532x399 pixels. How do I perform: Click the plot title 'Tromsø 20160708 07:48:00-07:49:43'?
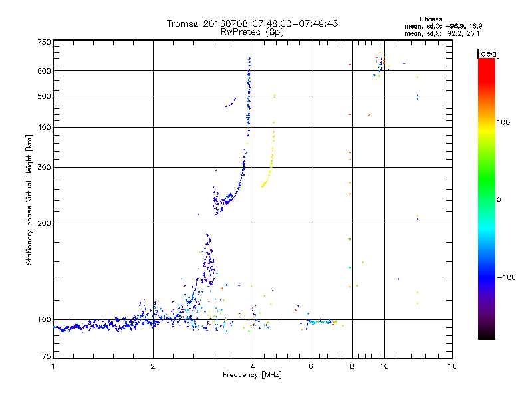pyautogui.click(x=252, y=23)
